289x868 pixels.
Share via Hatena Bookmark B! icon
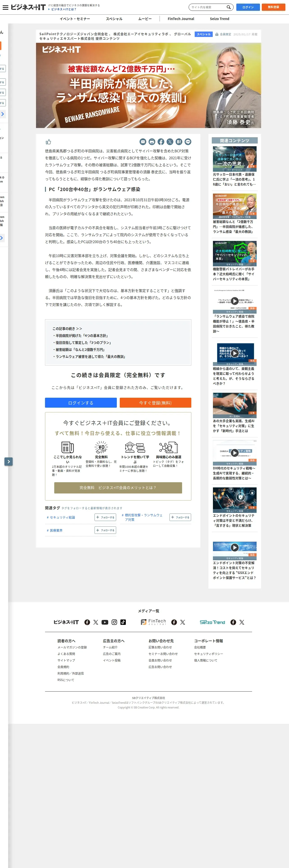tap(179, 142)
